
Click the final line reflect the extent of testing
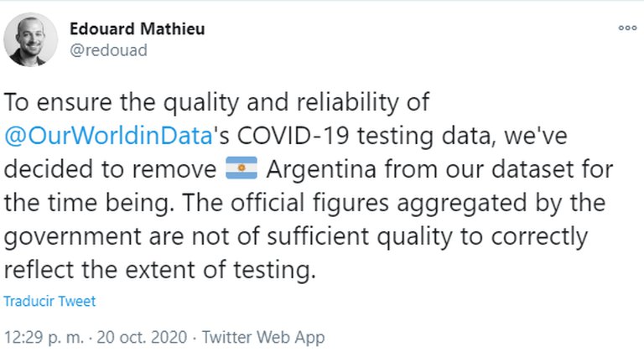tap(161, 271)
